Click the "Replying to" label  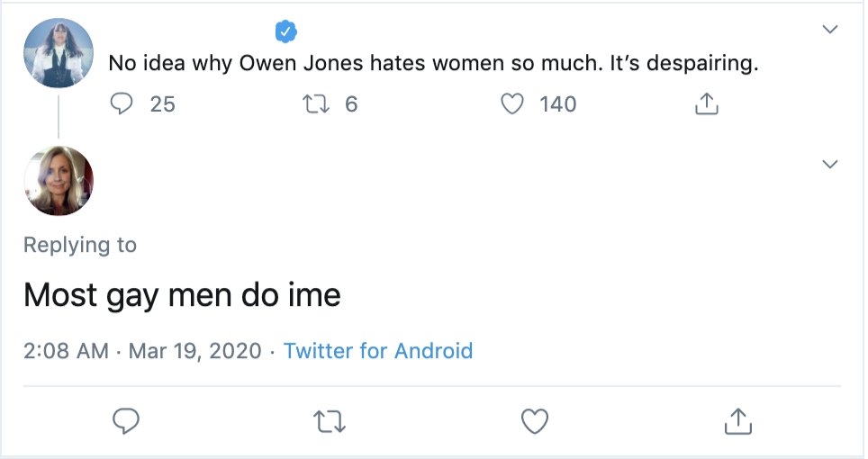click(80, 245)
